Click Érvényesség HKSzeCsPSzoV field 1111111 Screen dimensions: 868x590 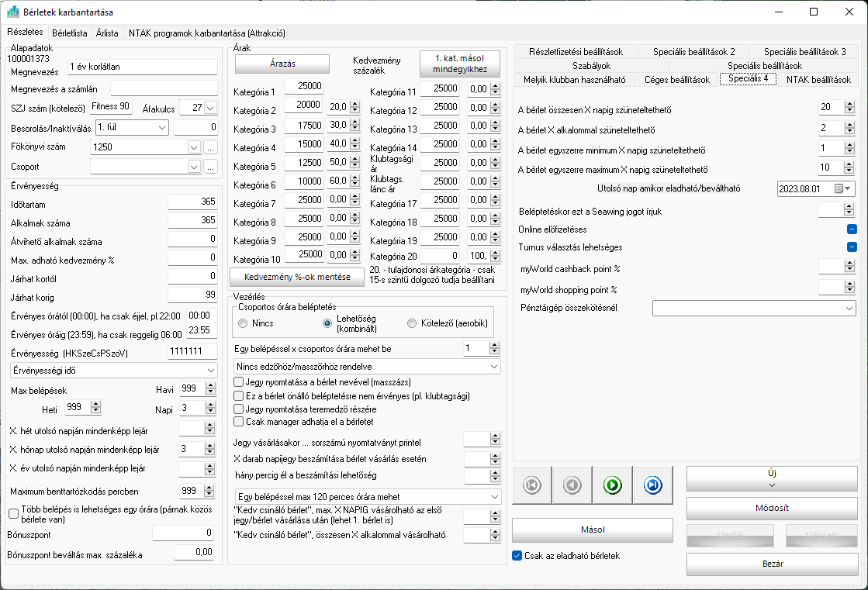point(192,351)
